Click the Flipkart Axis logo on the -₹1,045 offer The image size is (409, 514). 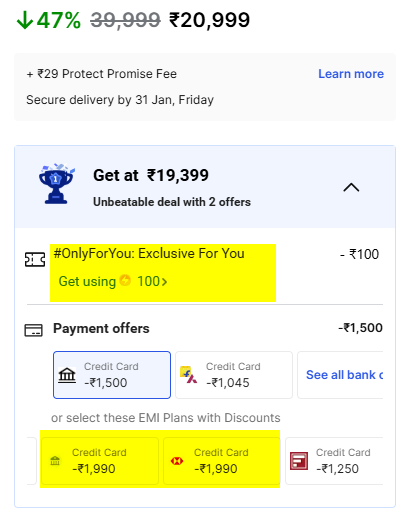(x=188, y=375)
